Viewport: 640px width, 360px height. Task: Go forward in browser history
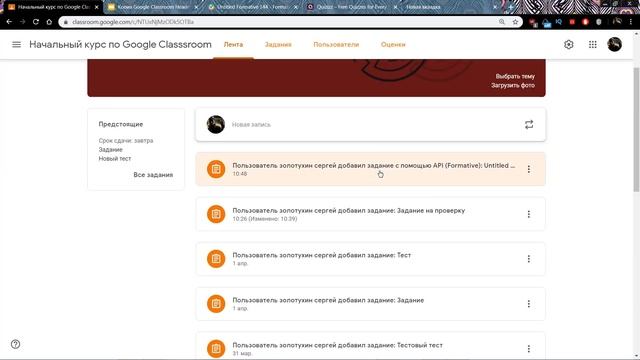(22, 22)
